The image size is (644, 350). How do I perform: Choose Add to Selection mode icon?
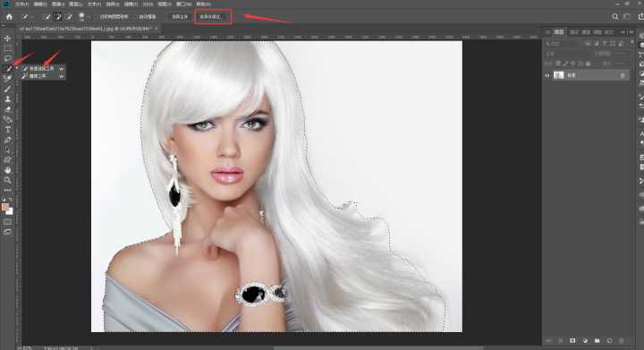[x=58, y=17]
